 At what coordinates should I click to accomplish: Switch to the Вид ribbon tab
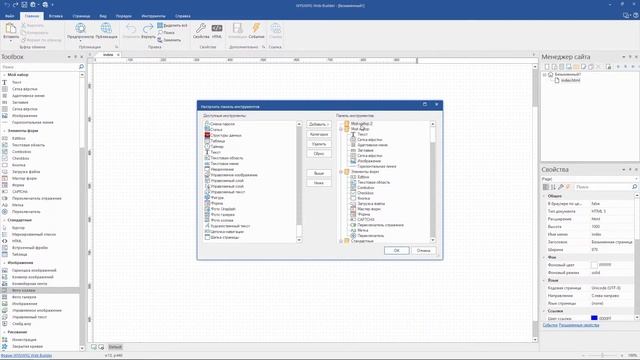click(103, 16)
